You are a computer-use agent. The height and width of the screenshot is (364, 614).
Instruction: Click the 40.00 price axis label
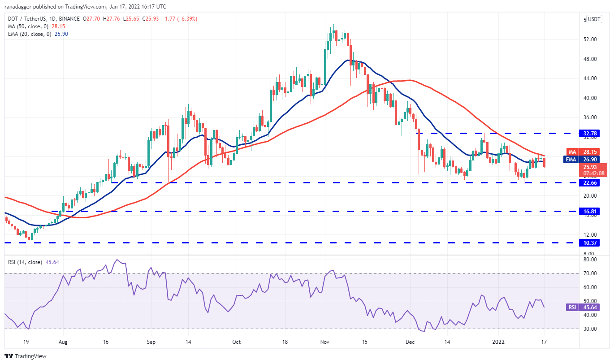(590, 98)
